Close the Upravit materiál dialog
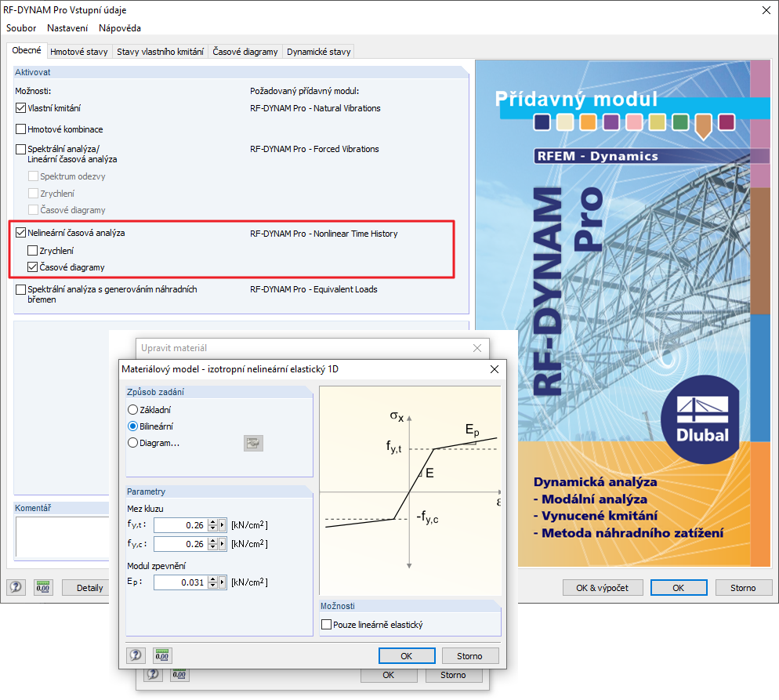779x700 pixels. click(x=477, y=348)
